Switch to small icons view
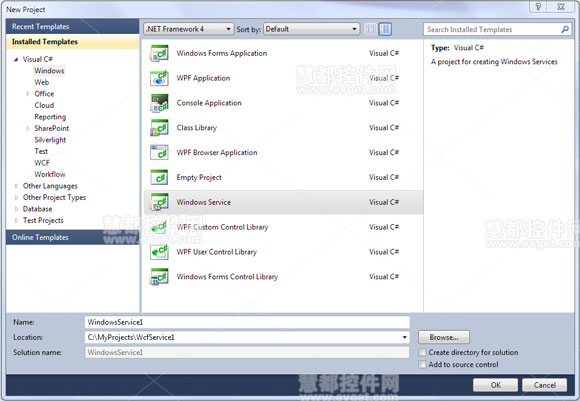580x401 pixels. (x=370, y=29)
